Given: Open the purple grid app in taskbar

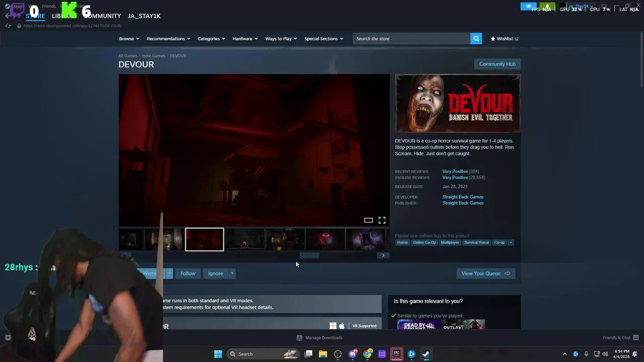Looking at the screenshot, I should [382, 354].
